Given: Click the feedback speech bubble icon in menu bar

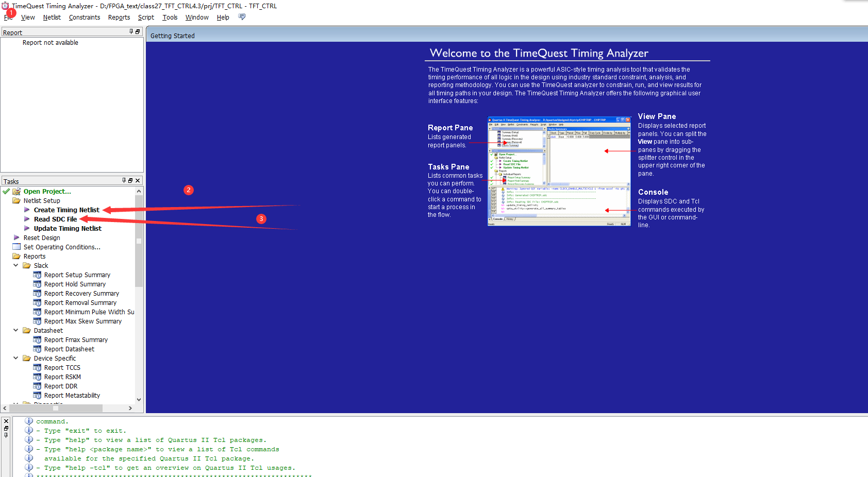Looking at the screenshot, I should pyautogui.click(x=242, y=17).
